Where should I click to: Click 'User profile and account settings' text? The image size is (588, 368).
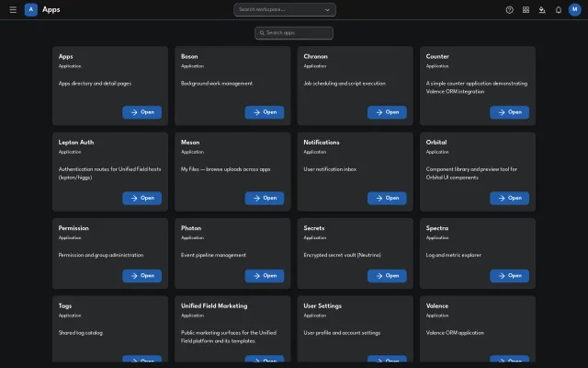pos(342,333)
